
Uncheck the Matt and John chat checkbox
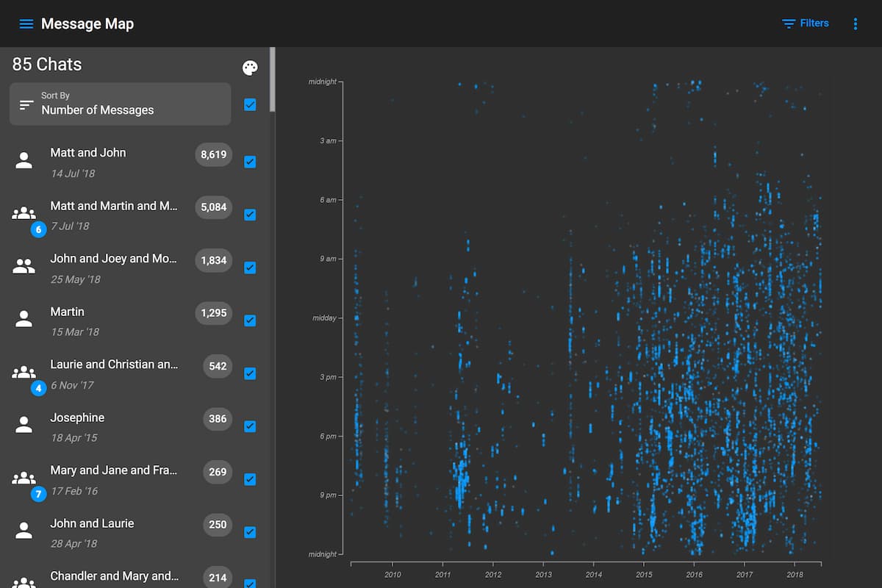coord(250,162)
